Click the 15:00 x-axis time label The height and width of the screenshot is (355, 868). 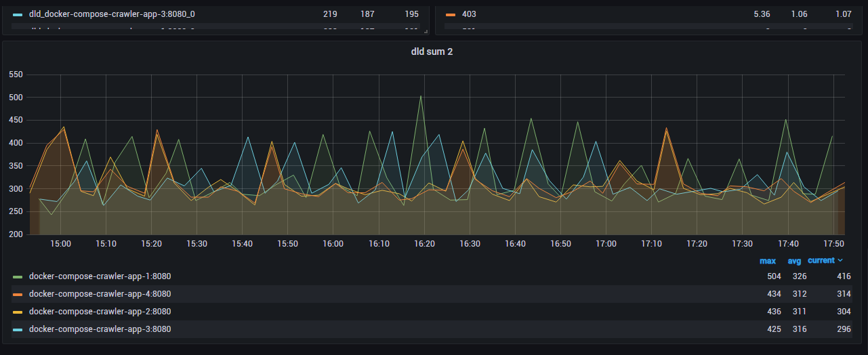pos(60,244)
